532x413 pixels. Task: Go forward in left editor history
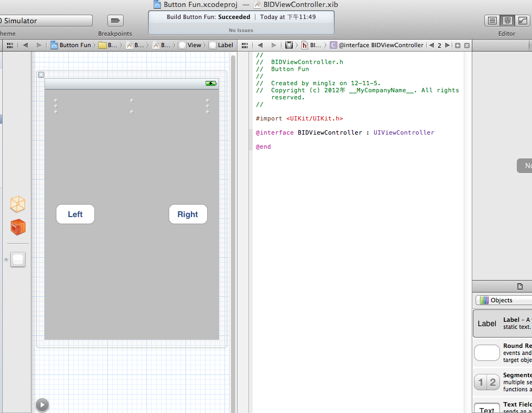point(39,45)
